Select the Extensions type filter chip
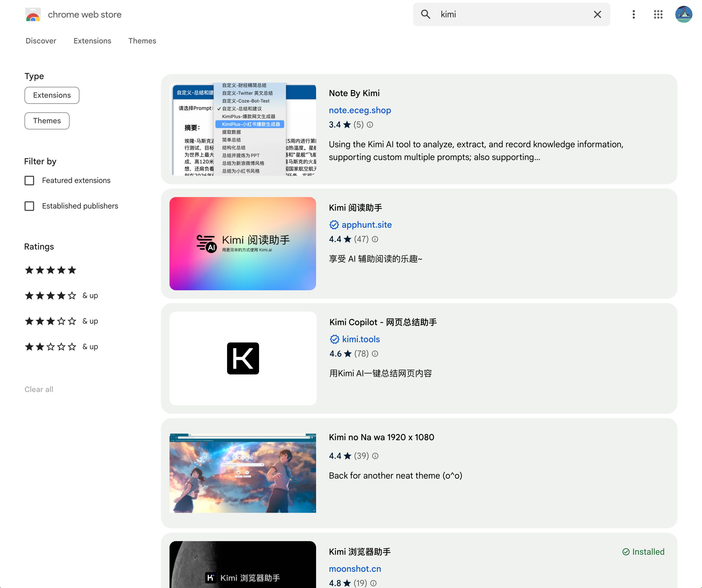 (52, 95)
